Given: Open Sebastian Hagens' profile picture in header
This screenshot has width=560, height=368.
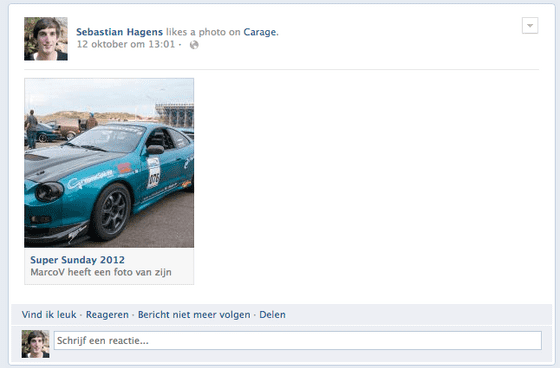Looking at the screenshot, I should click(46, 39).
